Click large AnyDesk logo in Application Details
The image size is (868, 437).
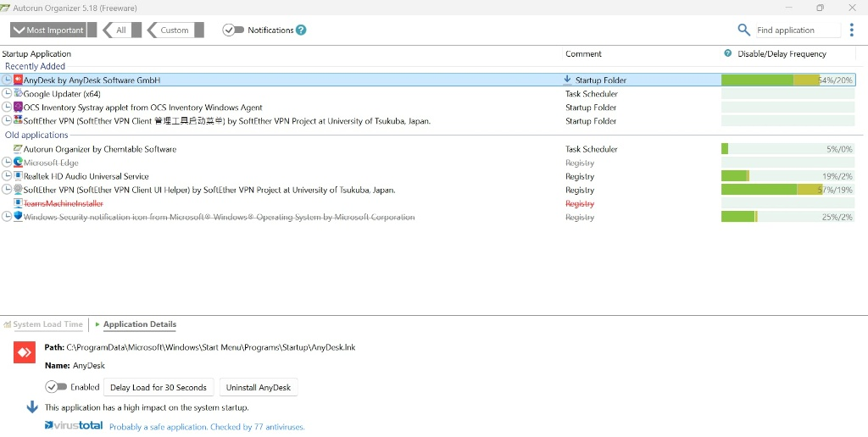pyautogui.click(x=25, y=352)
